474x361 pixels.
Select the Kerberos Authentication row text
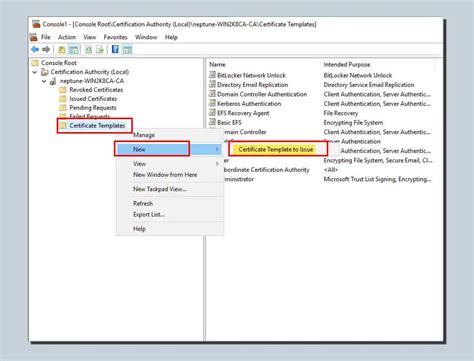point(249,104)
